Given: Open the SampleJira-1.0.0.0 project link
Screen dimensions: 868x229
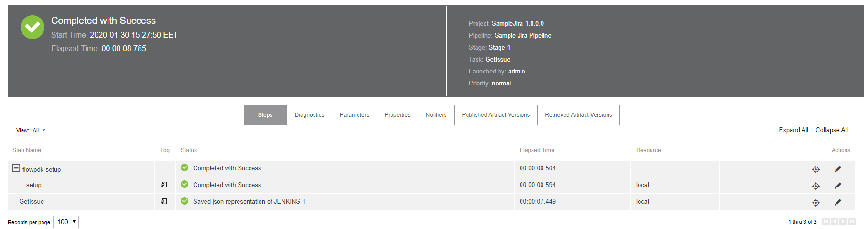Looking at the screenshot, I should [518, 23].
